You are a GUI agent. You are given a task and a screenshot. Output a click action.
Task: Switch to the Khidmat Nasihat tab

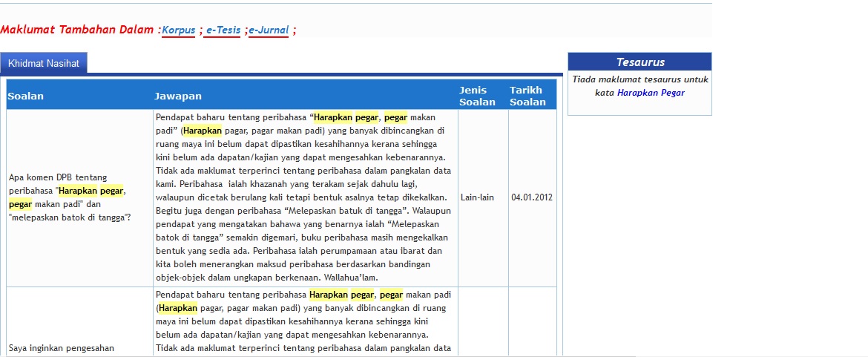(44, 63)
